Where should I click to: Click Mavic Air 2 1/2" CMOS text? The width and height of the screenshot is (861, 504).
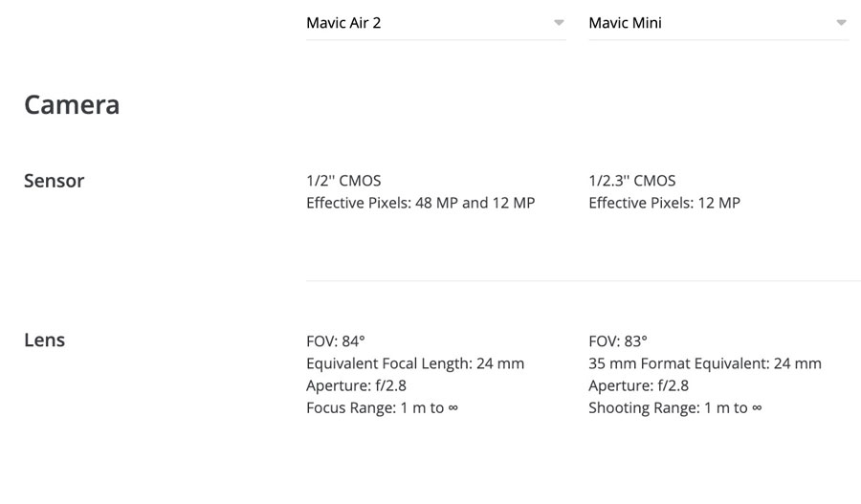[343, 181]
